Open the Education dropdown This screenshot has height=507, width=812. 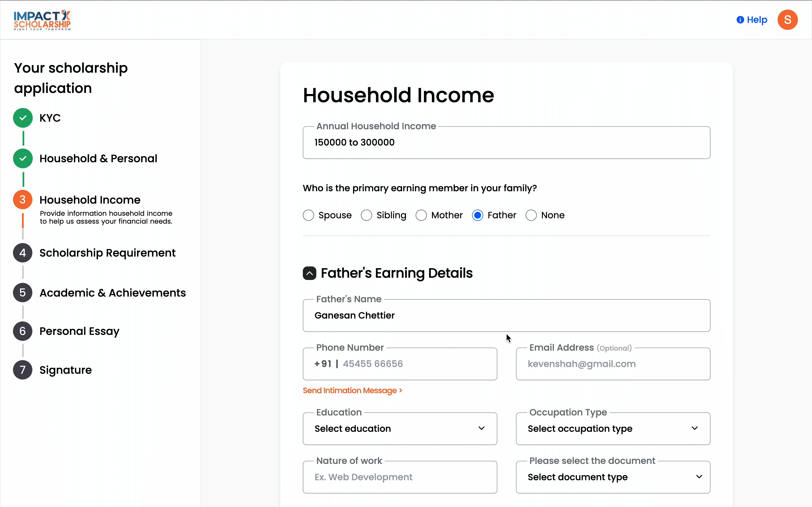point(400,428)
